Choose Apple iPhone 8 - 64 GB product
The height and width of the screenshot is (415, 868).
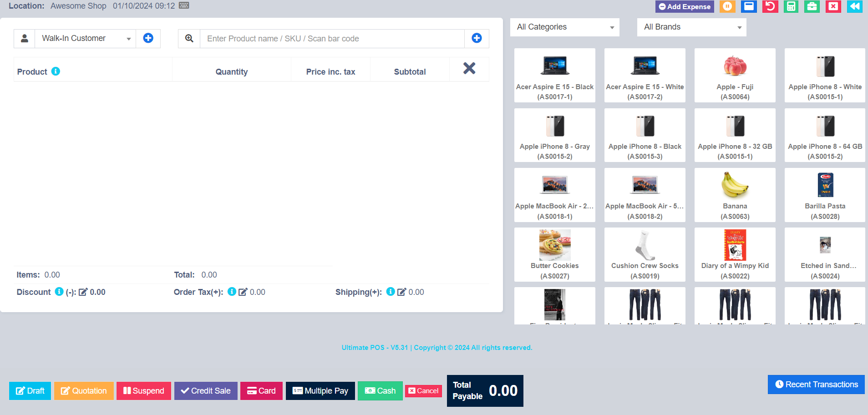825,135
